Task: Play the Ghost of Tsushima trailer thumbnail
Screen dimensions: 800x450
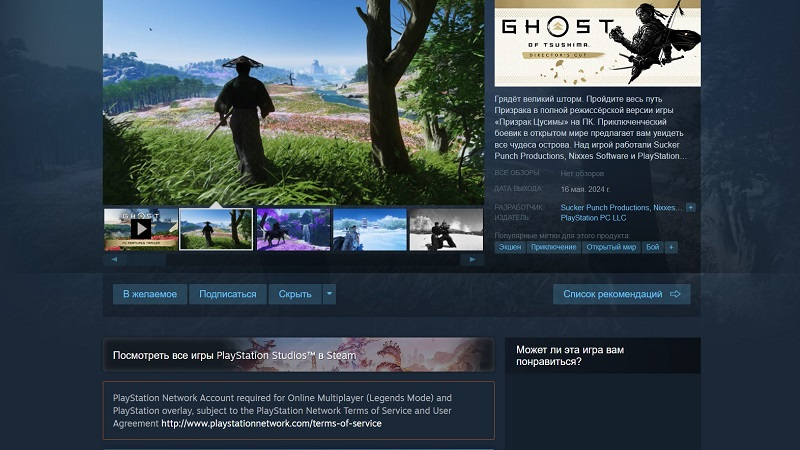Action: click(x=141, y=230)
